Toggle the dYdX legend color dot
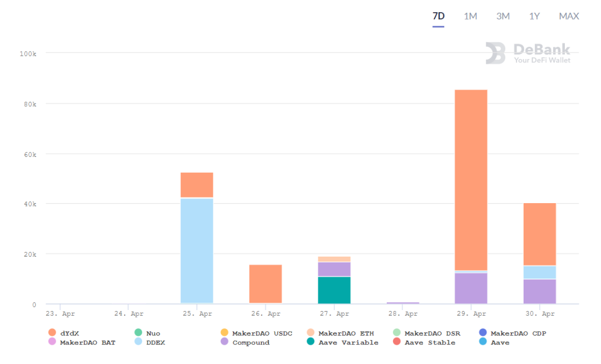The width and height of the screenshot is (601, 364). coord(52,332)
